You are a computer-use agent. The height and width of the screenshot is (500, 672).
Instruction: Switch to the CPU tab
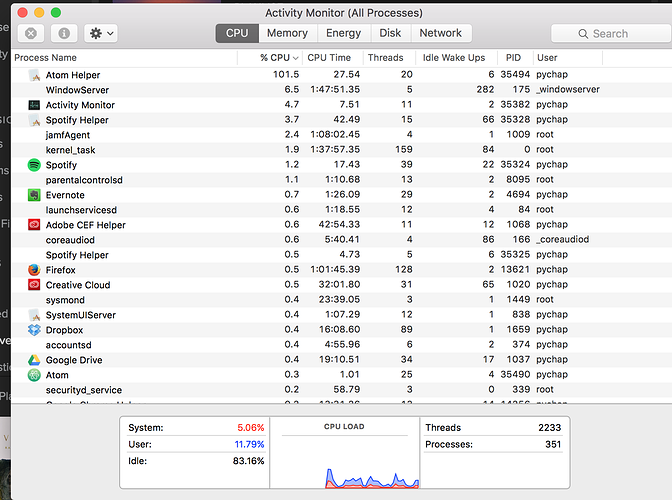237,33
